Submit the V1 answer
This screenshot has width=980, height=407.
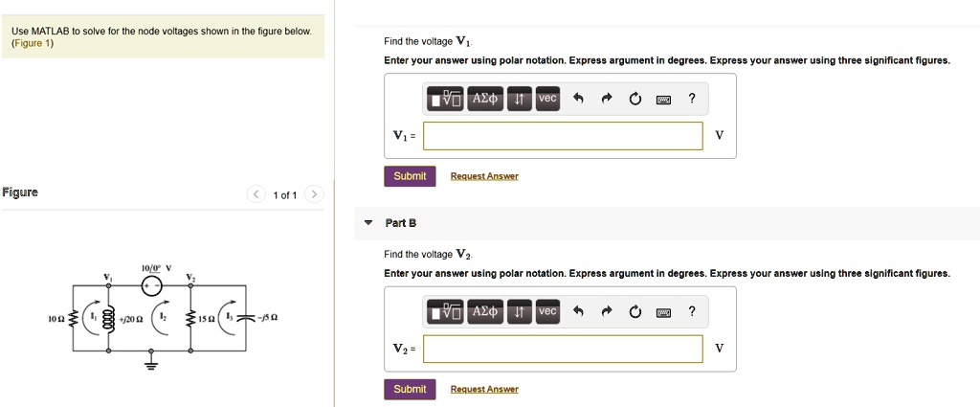(410, 176)
